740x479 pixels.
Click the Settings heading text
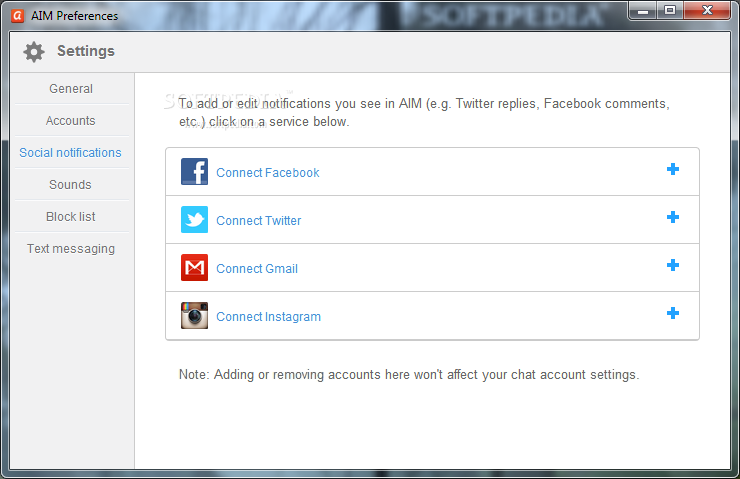click(86, 51)
